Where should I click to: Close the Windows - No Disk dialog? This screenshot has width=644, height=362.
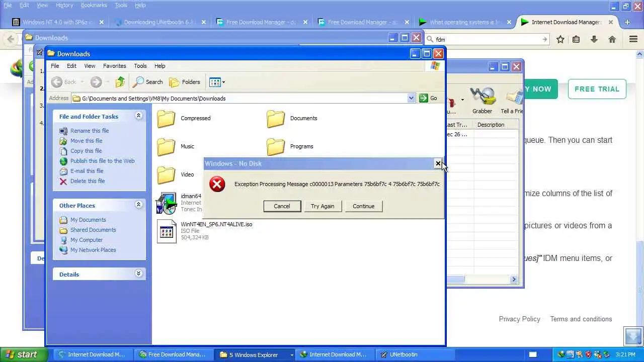click(x=438, y=163)
